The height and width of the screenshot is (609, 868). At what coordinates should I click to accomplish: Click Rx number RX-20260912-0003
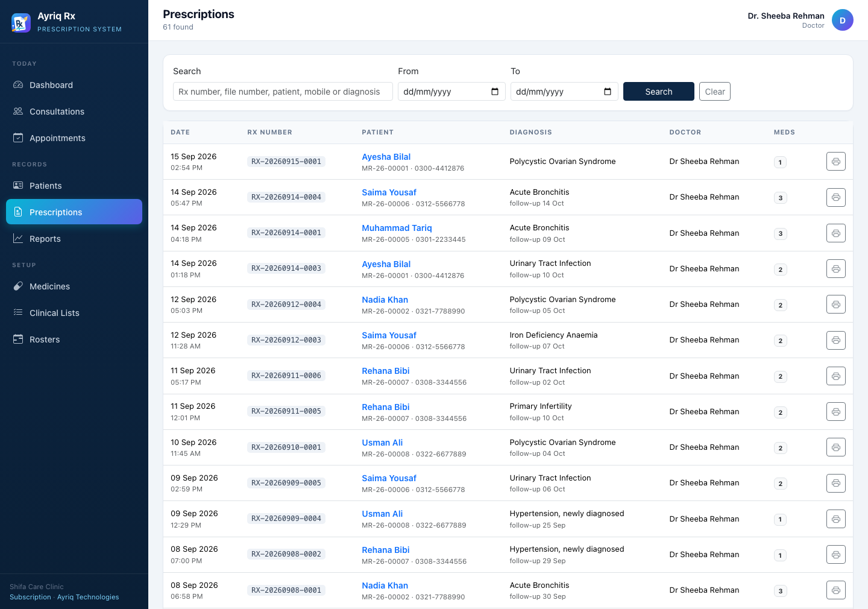[x=286, y=340]
